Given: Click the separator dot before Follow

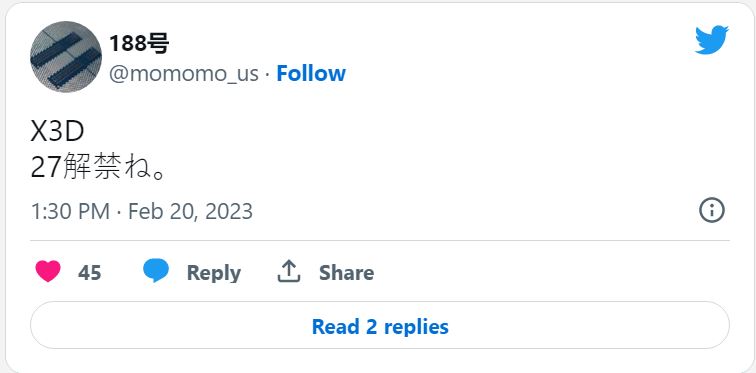Looking at the screenshot, I should (268, 74).
